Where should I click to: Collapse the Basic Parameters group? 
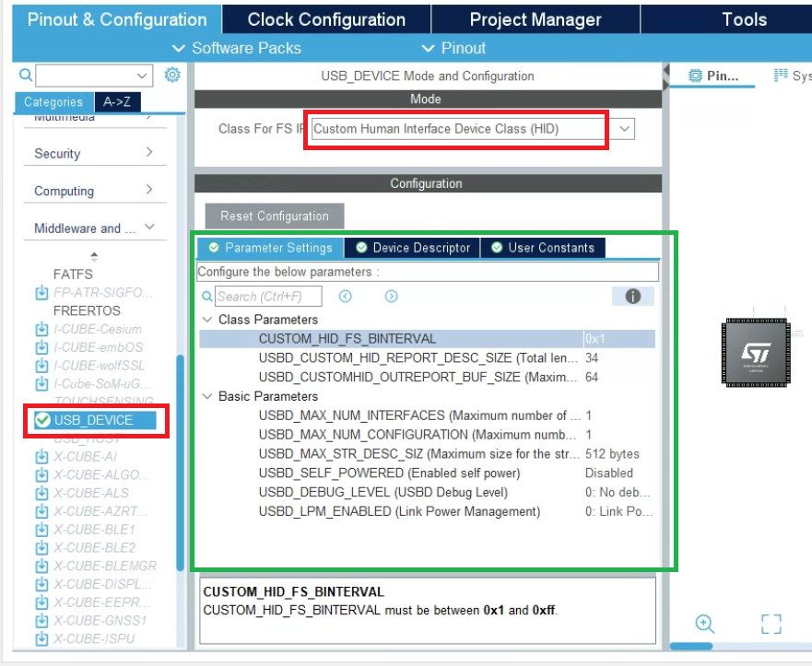(207, 396)
